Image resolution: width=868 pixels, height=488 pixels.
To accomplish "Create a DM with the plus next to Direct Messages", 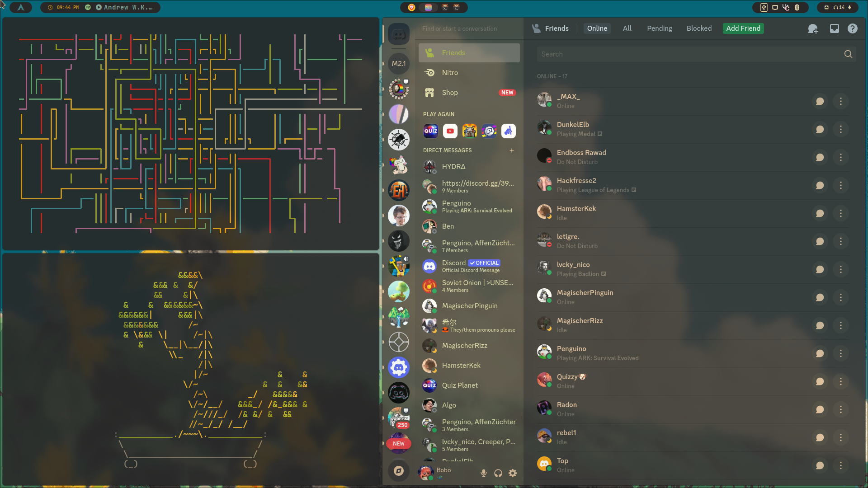I will (511, 150).
